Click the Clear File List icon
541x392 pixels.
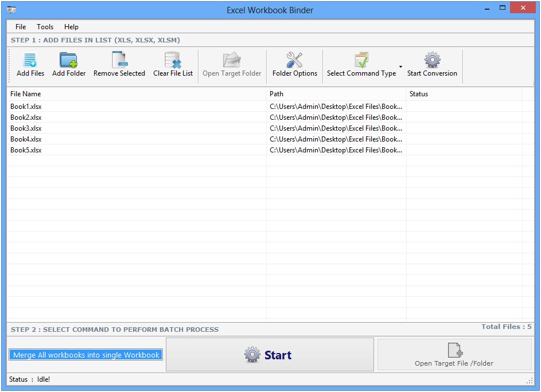coord(173,60)
